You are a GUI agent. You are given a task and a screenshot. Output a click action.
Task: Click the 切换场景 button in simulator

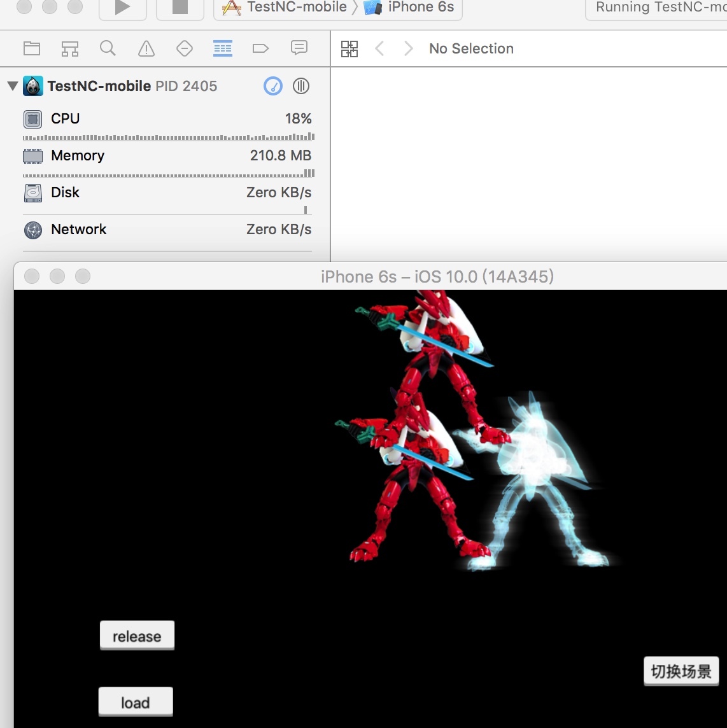tap(681, 671)
